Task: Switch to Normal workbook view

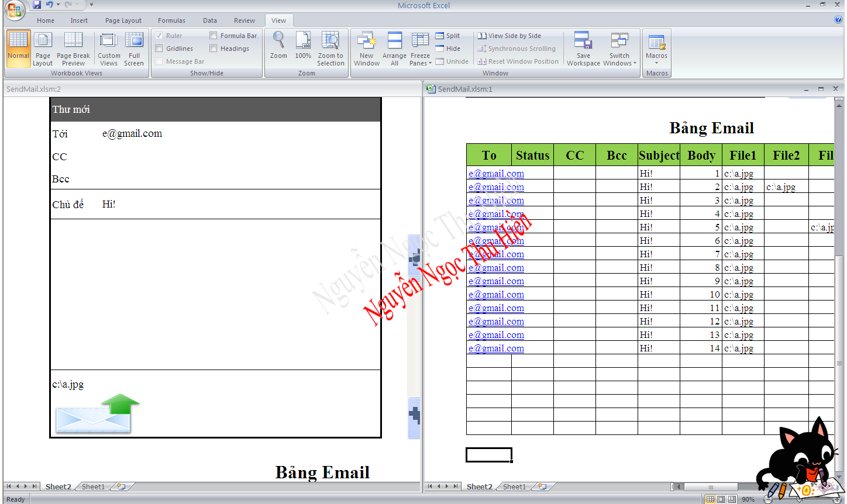Action: [x=18, y=49]
